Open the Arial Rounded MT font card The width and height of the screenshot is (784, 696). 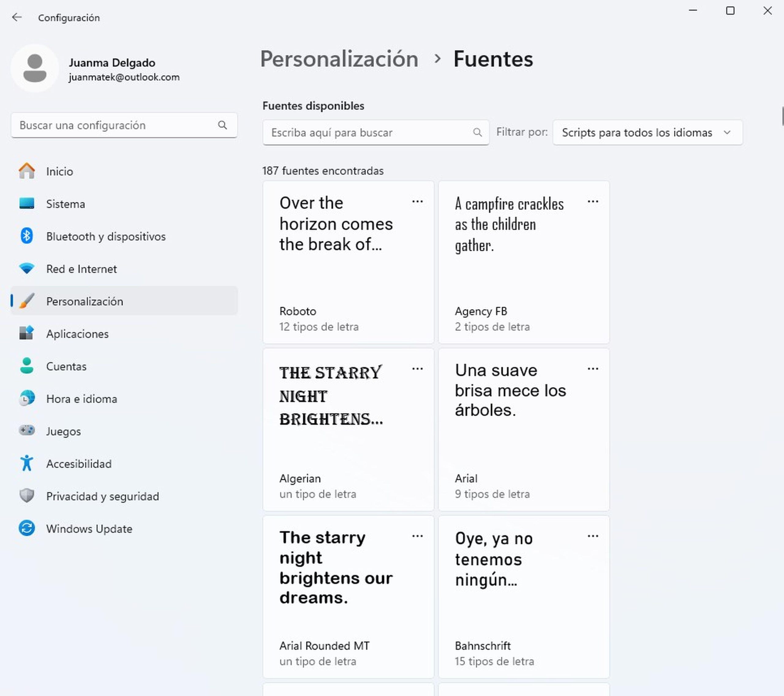click(348, 597)
